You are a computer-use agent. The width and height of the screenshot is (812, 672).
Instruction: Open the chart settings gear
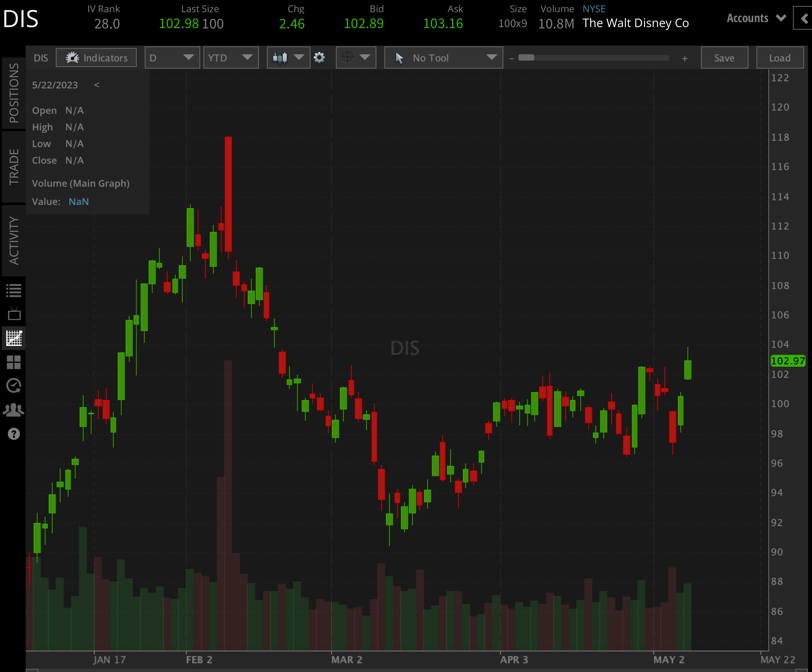click(x=319, y=57)
